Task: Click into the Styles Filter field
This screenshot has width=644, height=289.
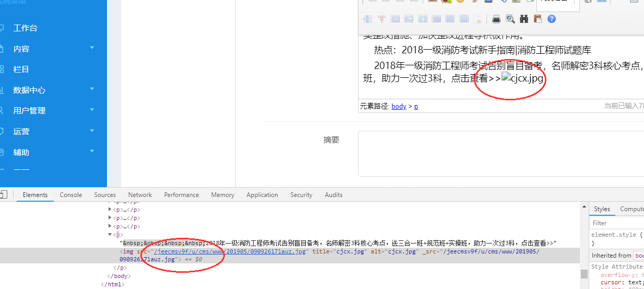Action: coord(618,223)
